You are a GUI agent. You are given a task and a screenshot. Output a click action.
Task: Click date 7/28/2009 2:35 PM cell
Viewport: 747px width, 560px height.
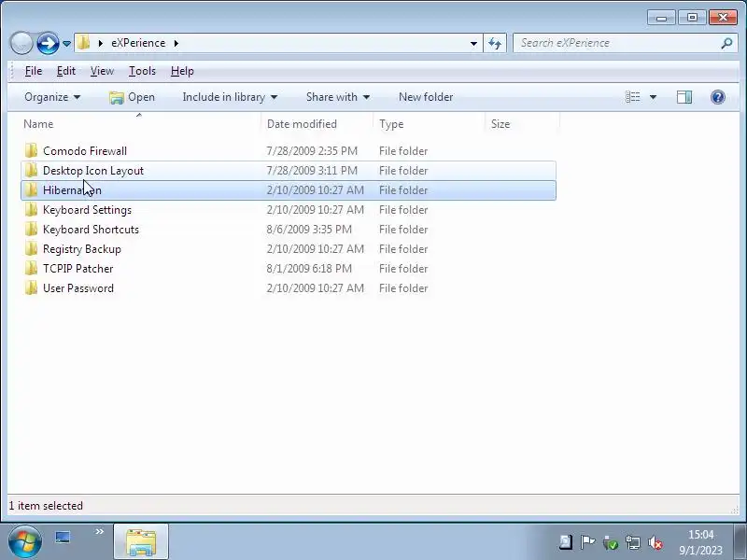coord(312,151)
